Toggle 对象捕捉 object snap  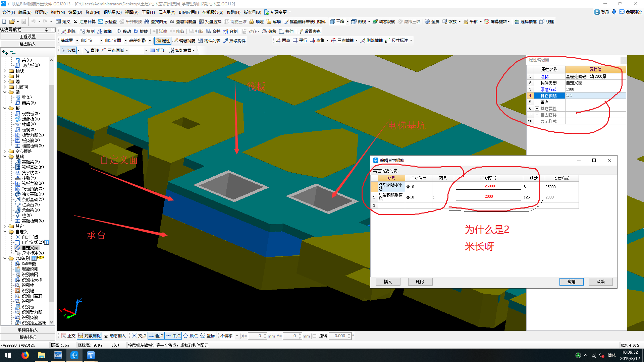click(x=89, y=336)
